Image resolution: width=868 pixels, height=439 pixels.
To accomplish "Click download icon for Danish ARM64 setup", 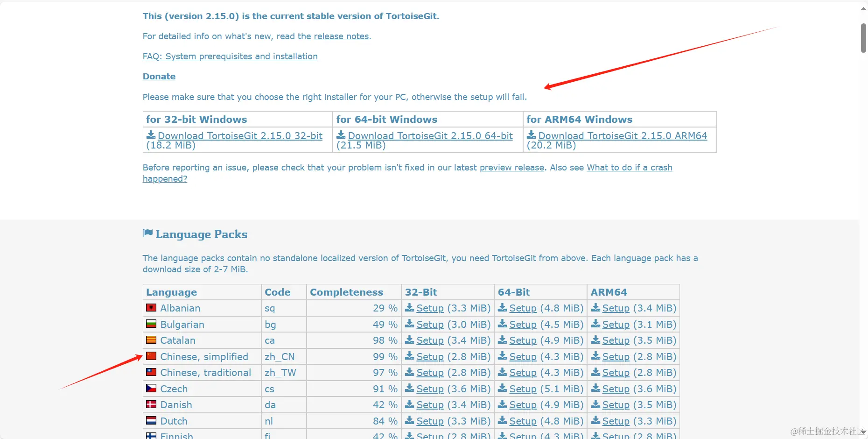I will 595,404.
